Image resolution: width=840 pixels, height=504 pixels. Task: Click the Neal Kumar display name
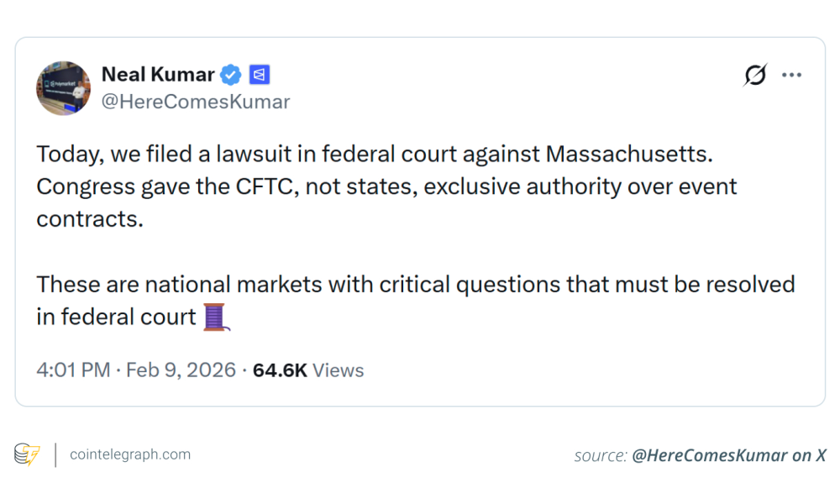pos(158,74)
